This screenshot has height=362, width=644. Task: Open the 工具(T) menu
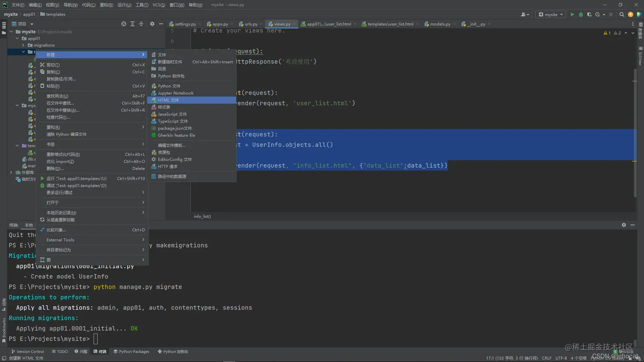click(x=142, y=5)
